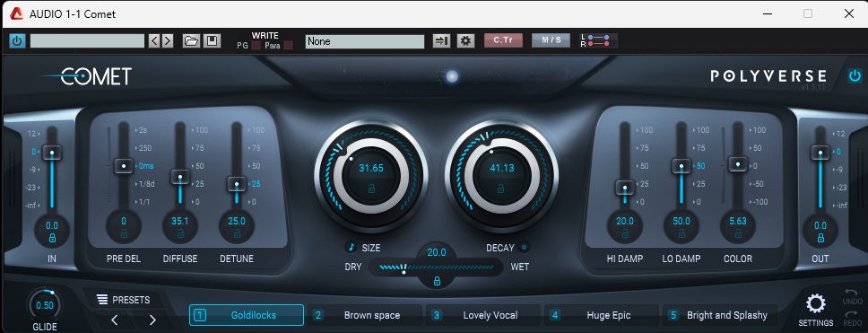Toggle the lock inside the SIZE knob
868x333 pixels.
[x=371, y=189]
